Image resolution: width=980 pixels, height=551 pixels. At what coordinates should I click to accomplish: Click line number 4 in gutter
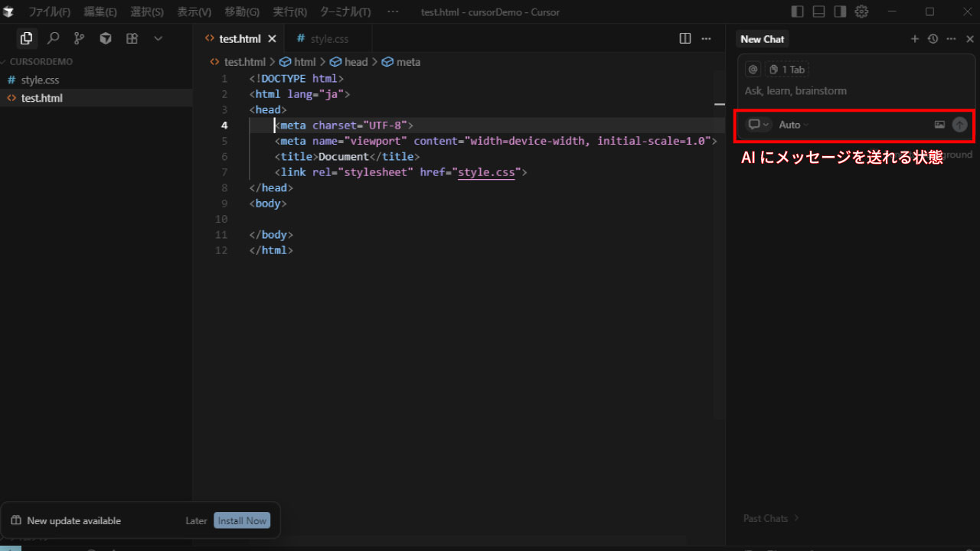224,126
